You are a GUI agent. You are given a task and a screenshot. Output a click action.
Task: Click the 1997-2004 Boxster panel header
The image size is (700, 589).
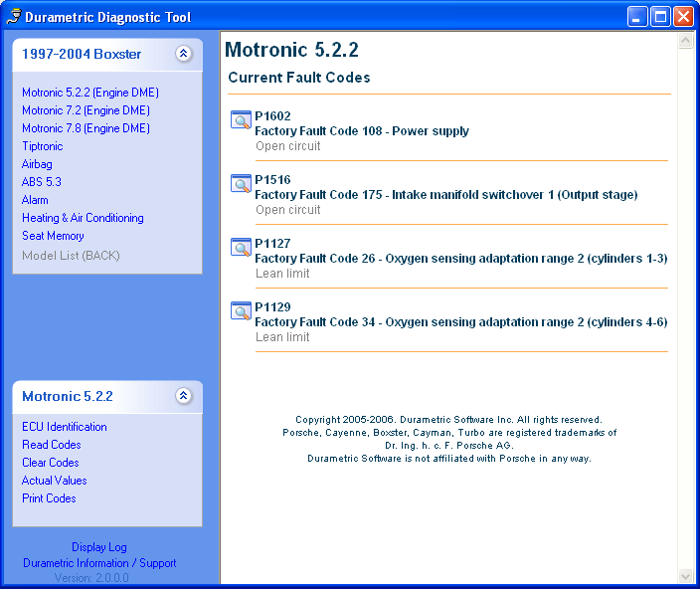pos(107,55)
